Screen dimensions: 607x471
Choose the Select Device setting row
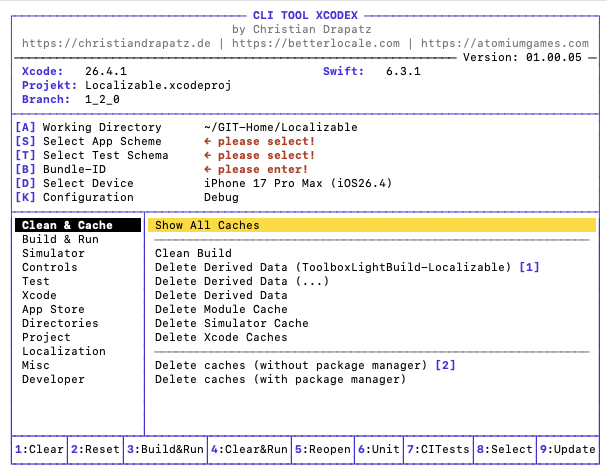[x=88, y=183]
